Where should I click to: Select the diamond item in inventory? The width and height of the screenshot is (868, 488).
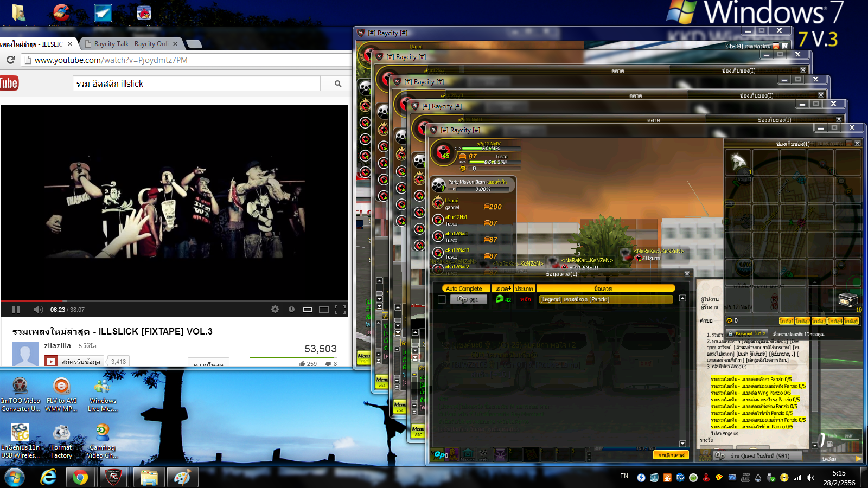click(x=738, y=162)
